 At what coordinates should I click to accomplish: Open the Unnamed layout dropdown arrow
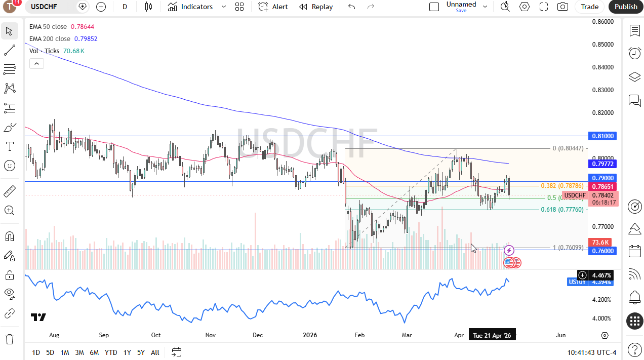tap(485, 7)
